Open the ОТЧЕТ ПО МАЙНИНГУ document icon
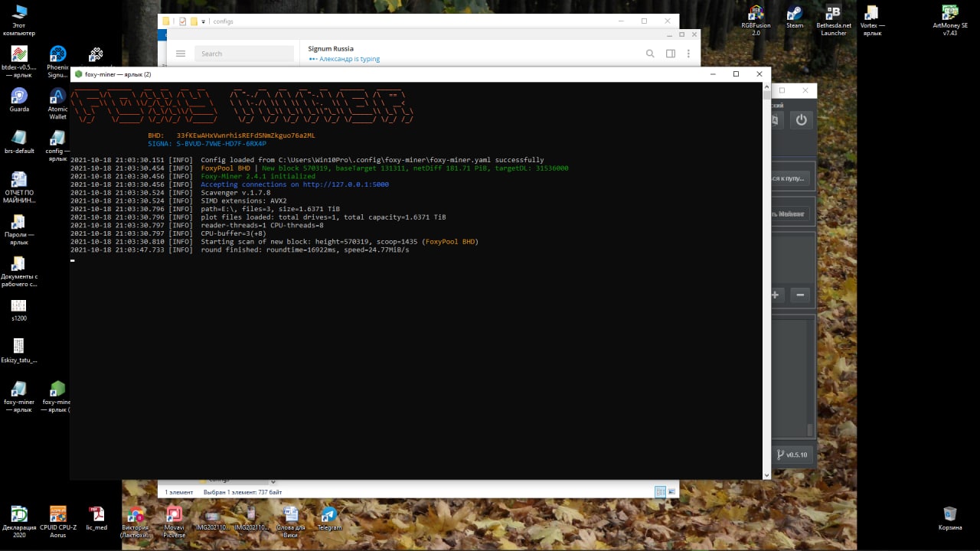Screen dimensions: 980x551 pyautogui.click(x=19, y=187)
